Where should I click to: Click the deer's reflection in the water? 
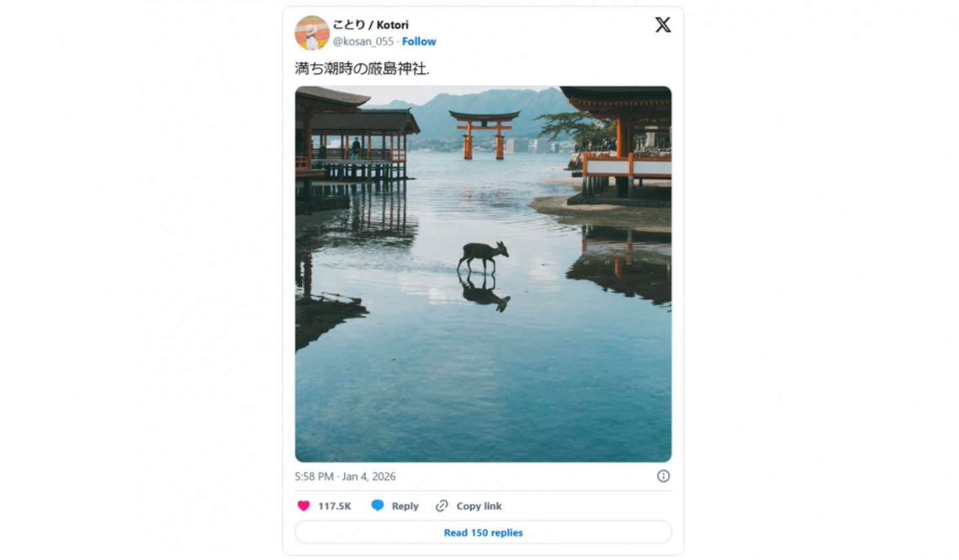[485, 294]
